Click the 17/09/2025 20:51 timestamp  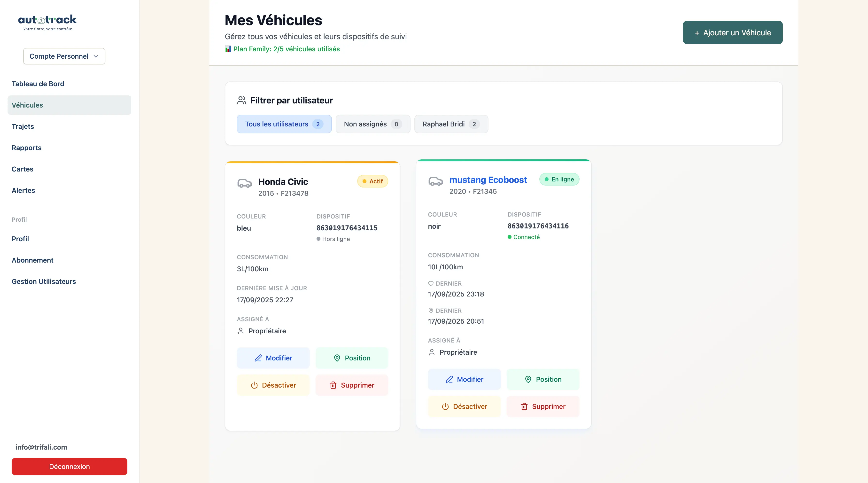pos(456,321)
